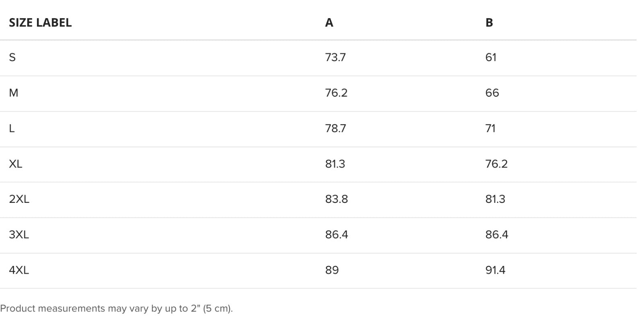Click the 91.4 value in 4XL row

point(495,270)
